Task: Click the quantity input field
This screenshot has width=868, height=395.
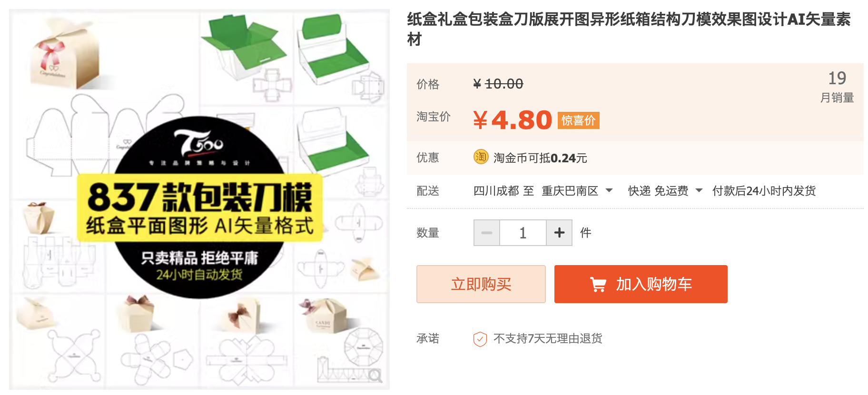Action: pos(523,233)
